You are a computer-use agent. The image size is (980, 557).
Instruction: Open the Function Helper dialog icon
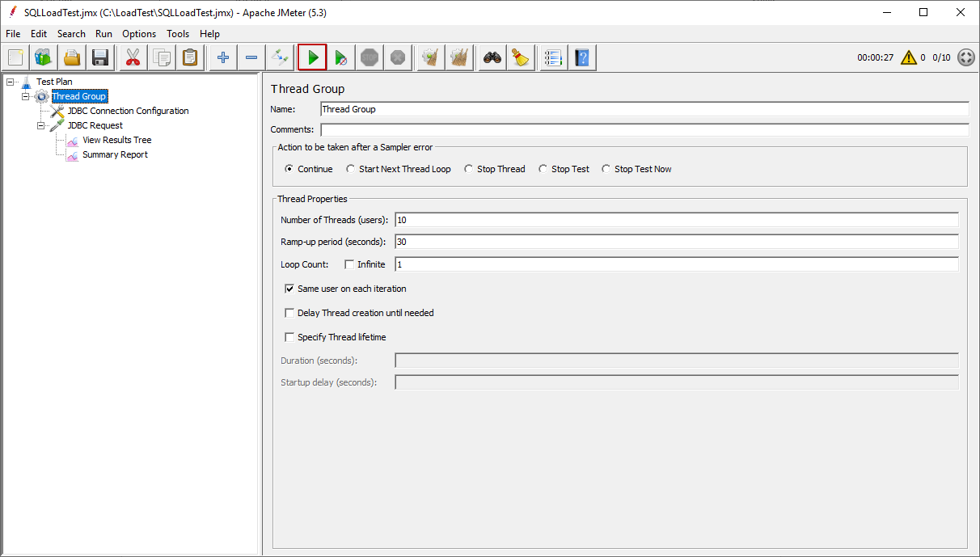click(553, 57)
